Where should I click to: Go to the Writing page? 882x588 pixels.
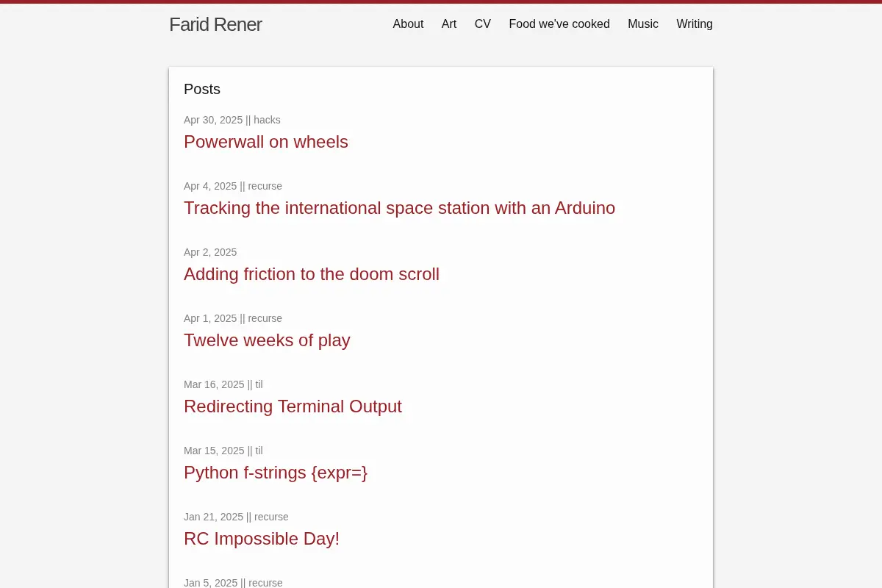[695, 24]
